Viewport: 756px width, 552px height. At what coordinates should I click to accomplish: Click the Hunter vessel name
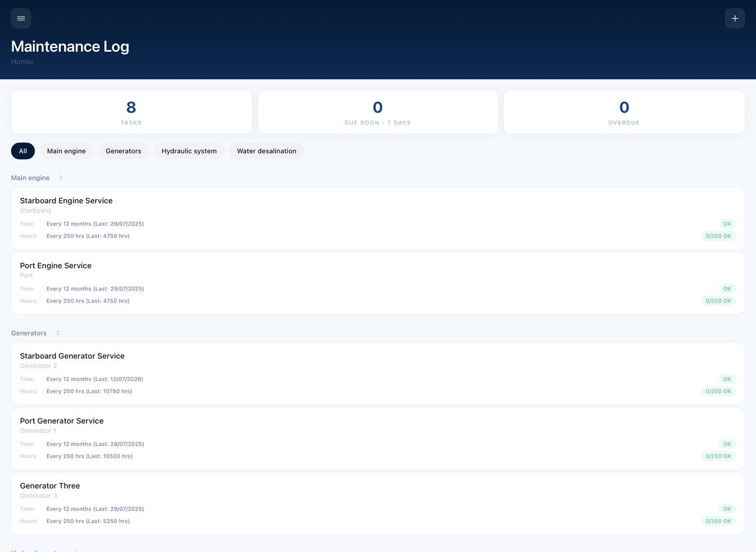click(x=22, y=62)
